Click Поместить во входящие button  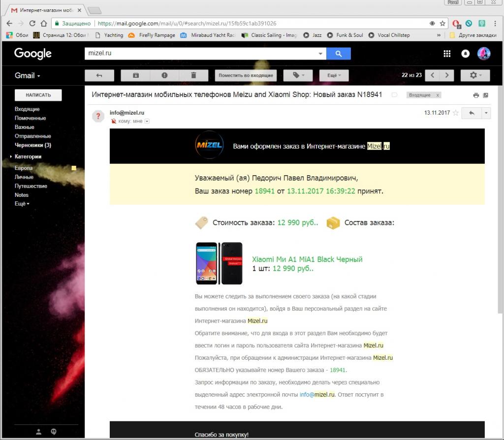(x=246, y=75)
